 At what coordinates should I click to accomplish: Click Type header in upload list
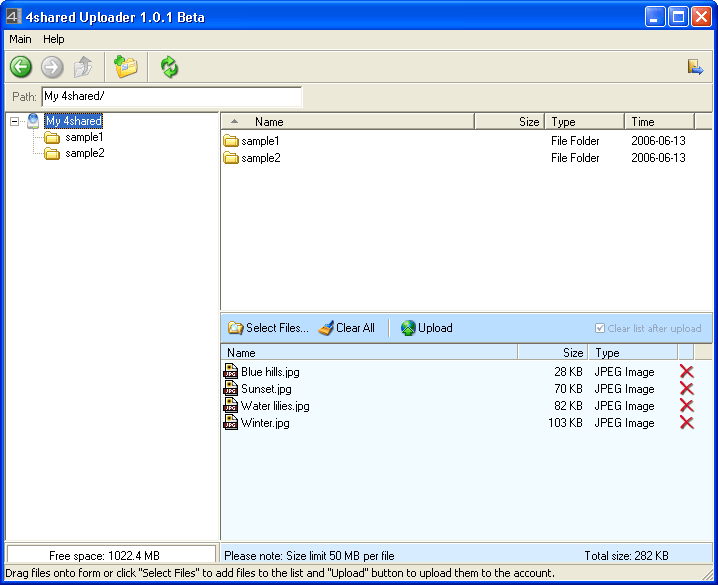tap(633, 352)
